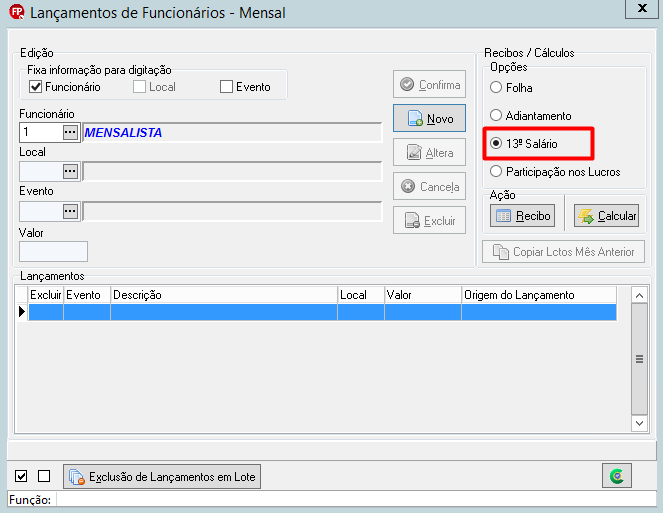663x513 pixels.
Task: Open Exclusão de Lançamentos em Lote
Action: coord(162,477)
